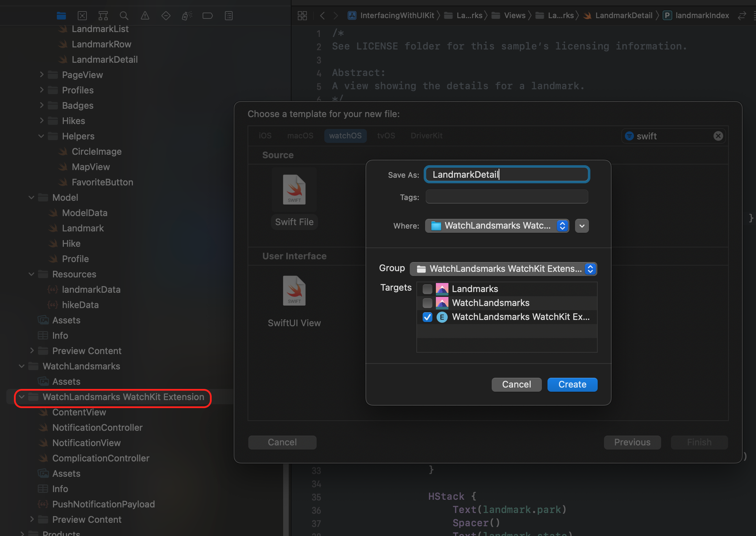756x536 pixels.
Task: Open the Source Control navigator icon
Action: tap(82, 16)
